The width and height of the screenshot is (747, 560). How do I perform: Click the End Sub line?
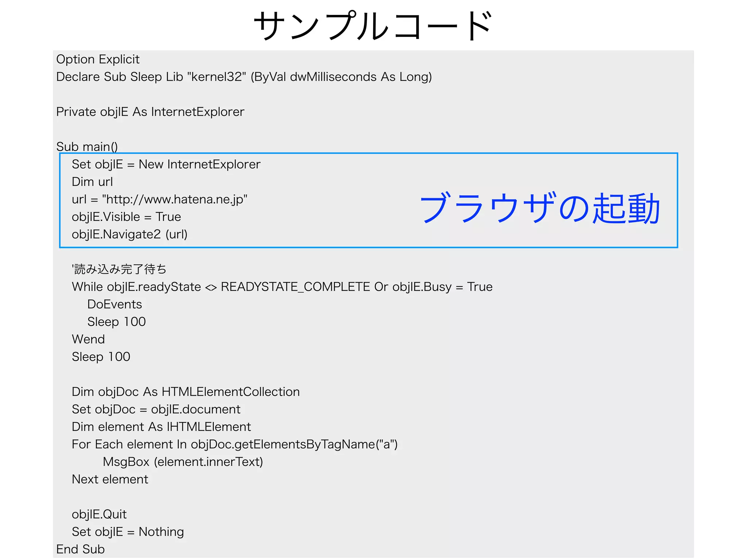[80, 549]
